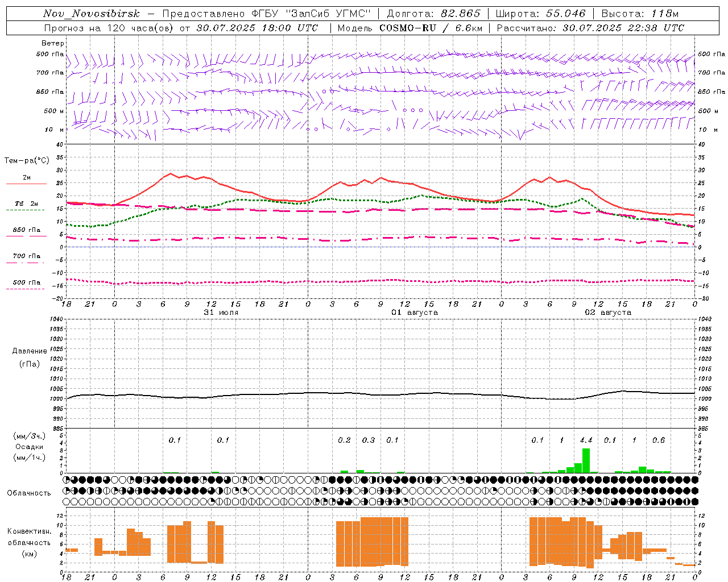
Task: Click the Давление pressure panel label
Action: (30, 351)
